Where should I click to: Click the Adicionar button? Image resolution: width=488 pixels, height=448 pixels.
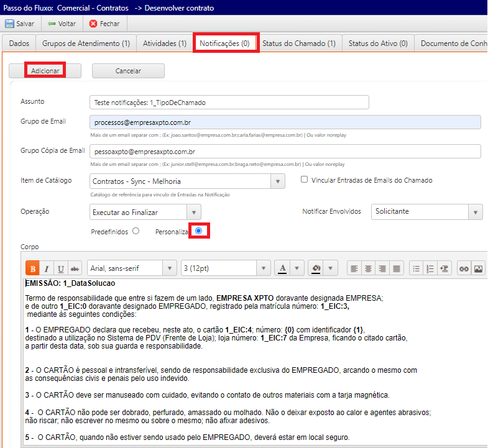(x=45, y=71)
